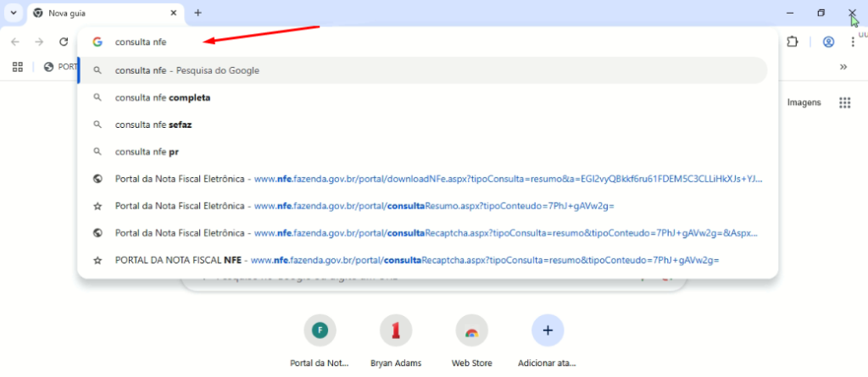
Task: Show more bookmarks with the double chevron
Action: [843, 67]
